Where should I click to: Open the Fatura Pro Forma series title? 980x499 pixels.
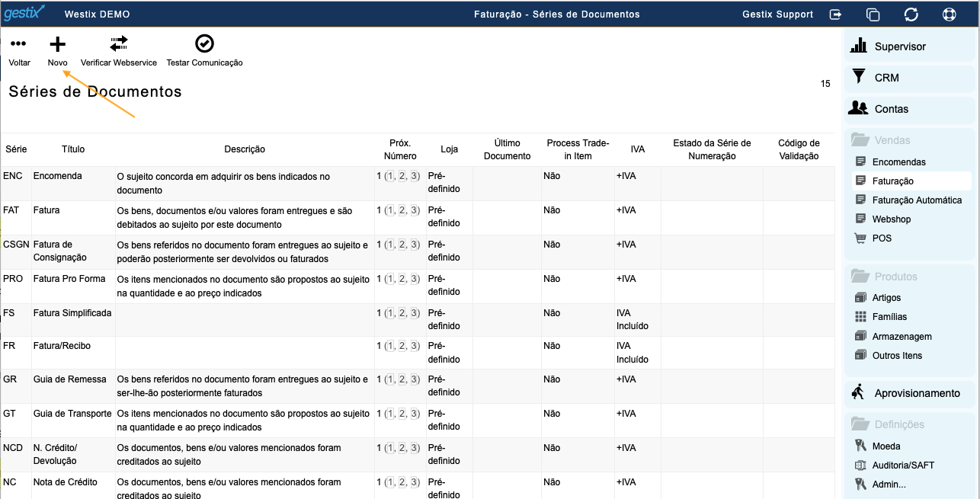pos(69,279)
